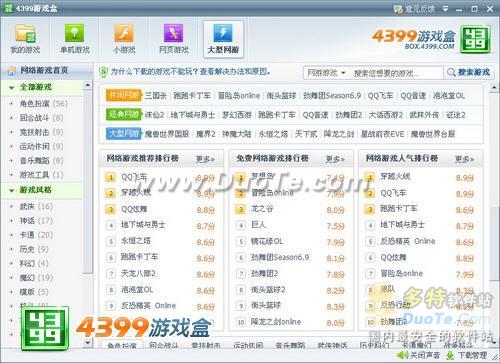Click rank badge 3 beside 跑跑卡丁车 in the popularity ranking
500x363 pixels.
(x=370, y=210)
